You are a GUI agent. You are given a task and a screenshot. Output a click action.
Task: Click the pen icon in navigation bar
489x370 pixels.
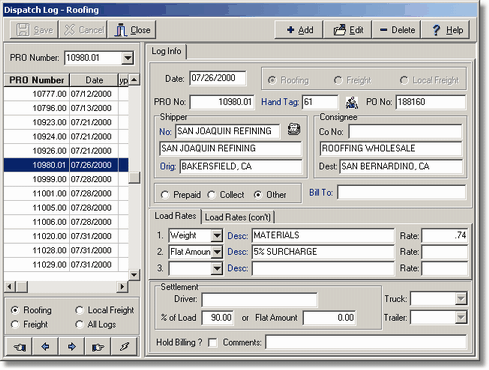click(x=124, y=347)
